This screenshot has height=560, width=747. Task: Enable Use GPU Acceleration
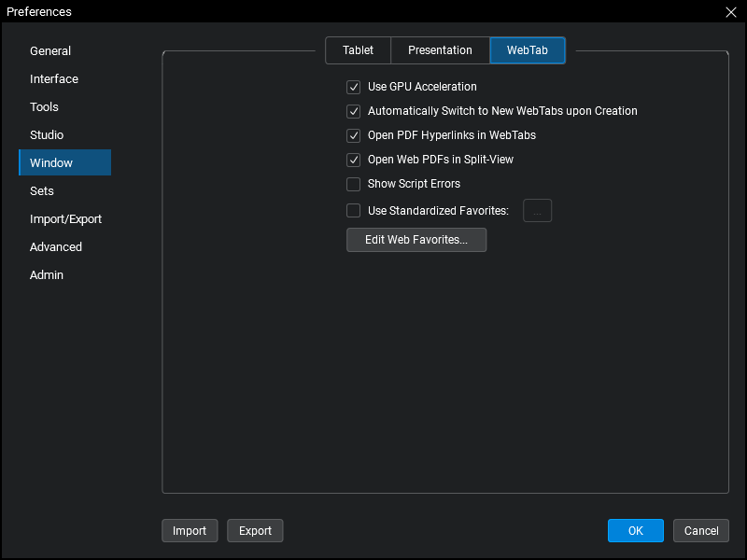pos(353,86)
